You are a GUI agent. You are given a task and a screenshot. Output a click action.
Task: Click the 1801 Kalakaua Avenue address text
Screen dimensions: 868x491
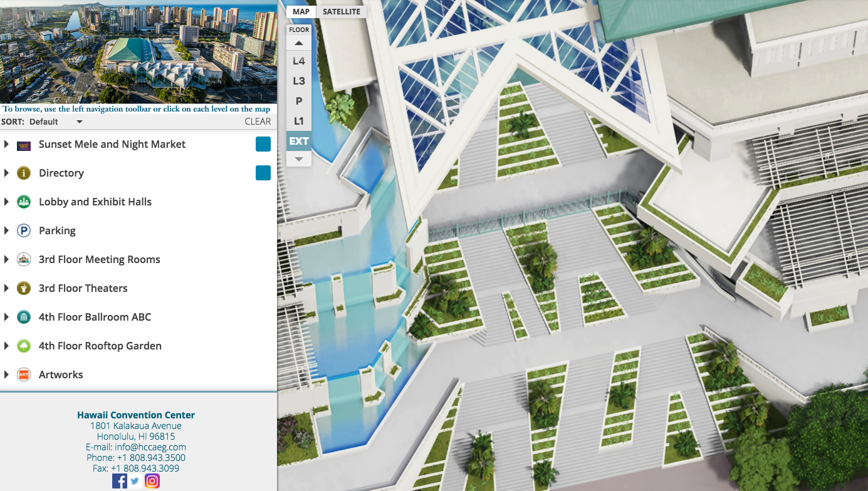136,426
